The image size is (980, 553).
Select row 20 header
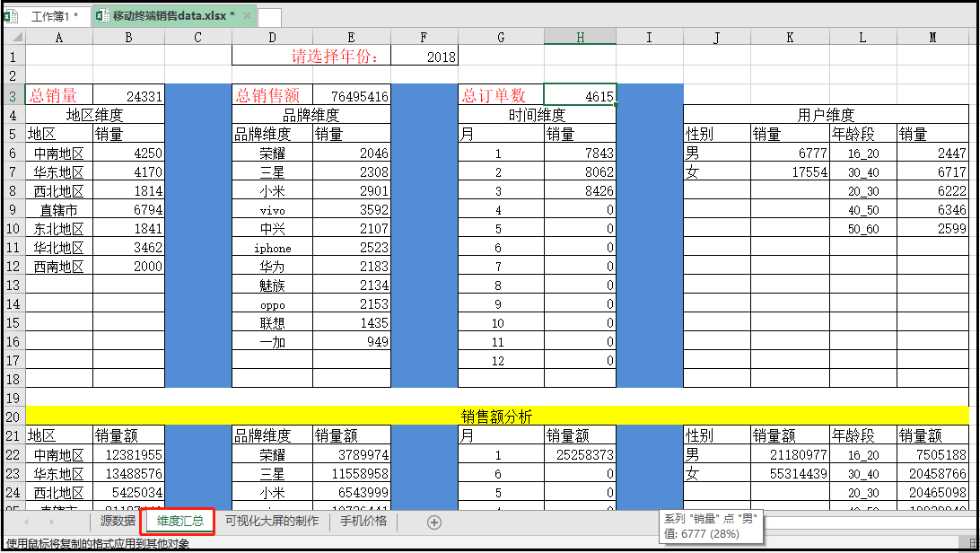[13, 417]
